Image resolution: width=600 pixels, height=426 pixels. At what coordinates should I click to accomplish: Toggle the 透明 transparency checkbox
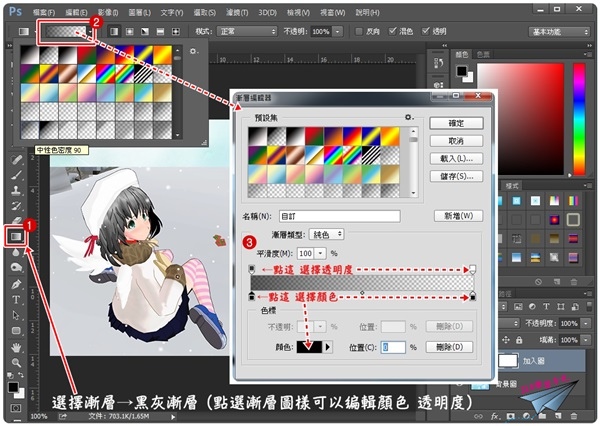point(426,31)
